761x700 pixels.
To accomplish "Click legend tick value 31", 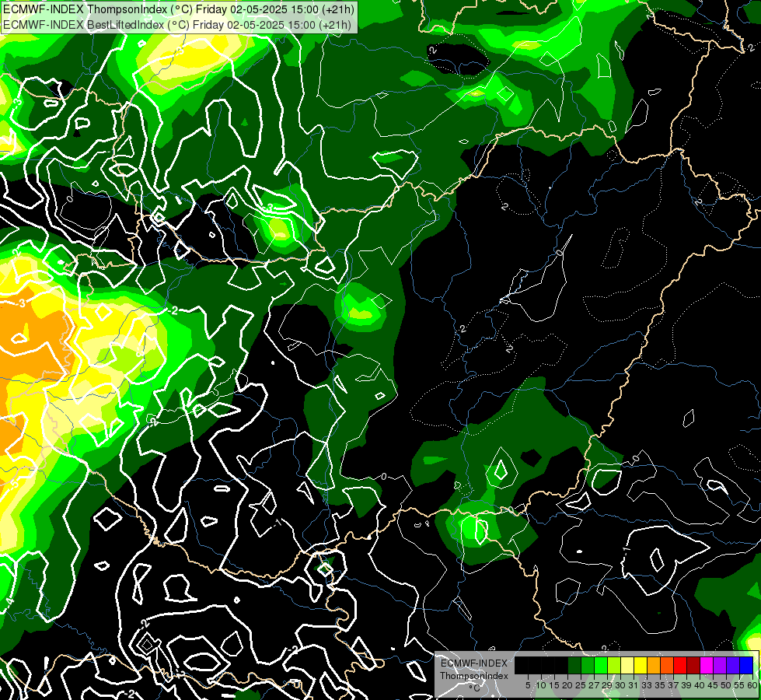I will click(634, 685).
